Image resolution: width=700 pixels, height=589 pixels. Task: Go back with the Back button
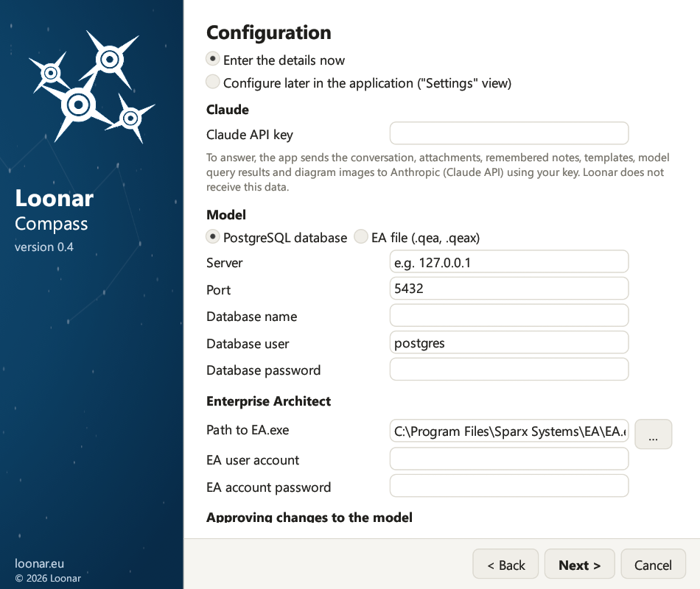(505, 564)
